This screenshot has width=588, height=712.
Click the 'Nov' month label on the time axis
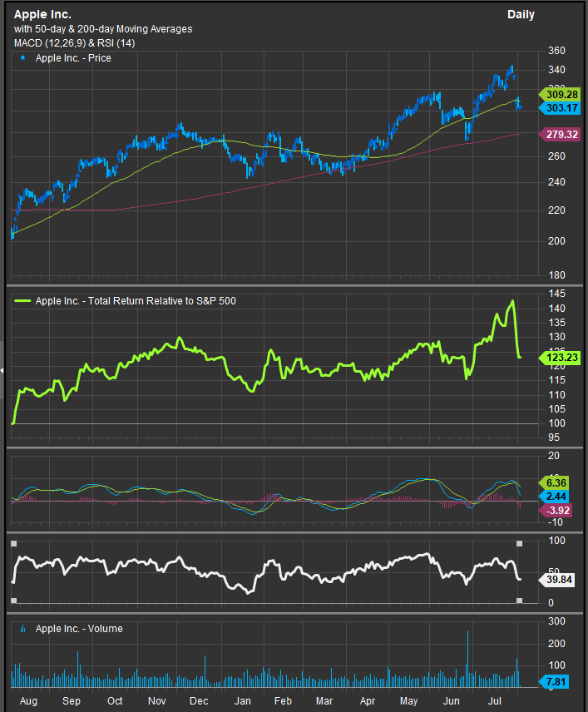(156, 701)
